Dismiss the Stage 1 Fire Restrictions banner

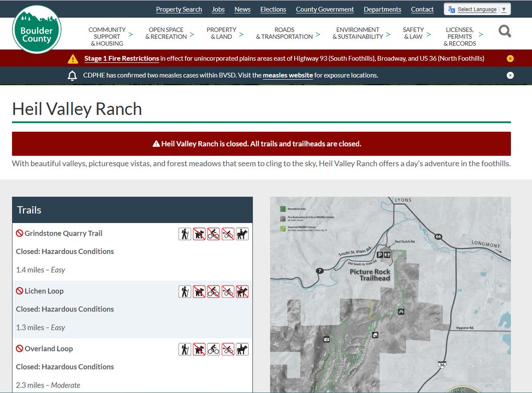point(510,59)
